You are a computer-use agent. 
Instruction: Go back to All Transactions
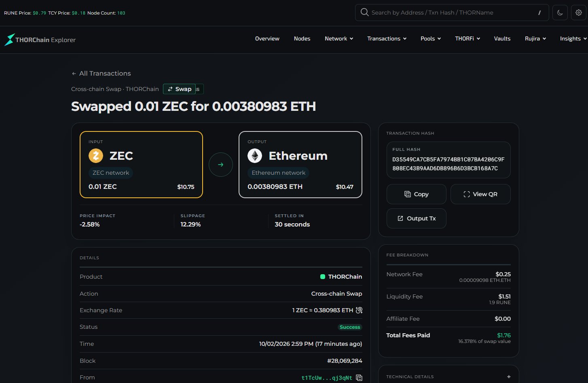point(101,73)
